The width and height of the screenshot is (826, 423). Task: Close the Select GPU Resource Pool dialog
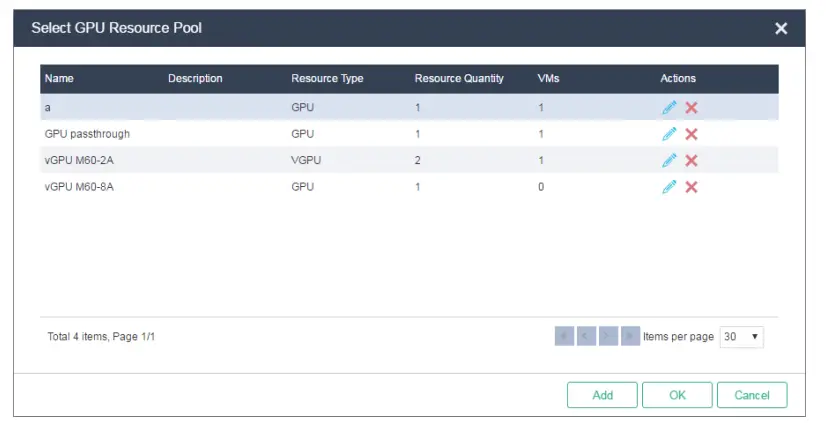[x=781, y=28]
